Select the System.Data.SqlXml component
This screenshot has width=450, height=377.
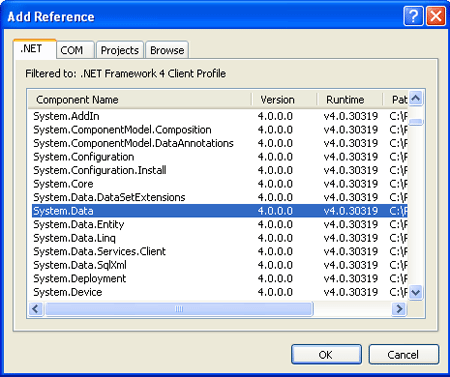(220, 265)
